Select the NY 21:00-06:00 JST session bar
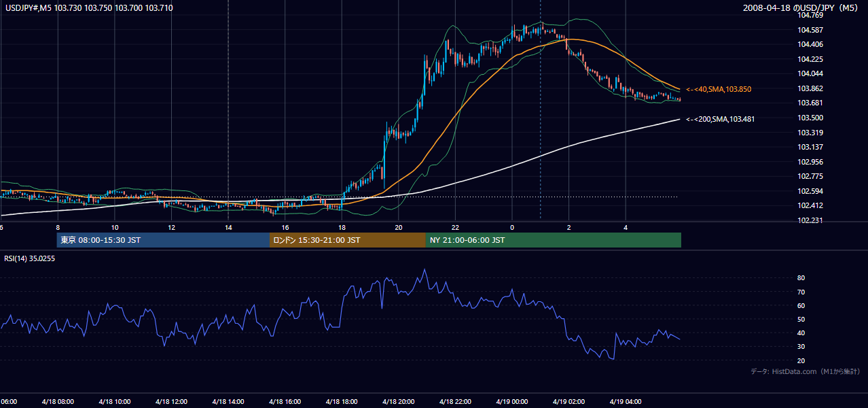The width and height of the screenshot is (868, 408). [x=554, y=240]
